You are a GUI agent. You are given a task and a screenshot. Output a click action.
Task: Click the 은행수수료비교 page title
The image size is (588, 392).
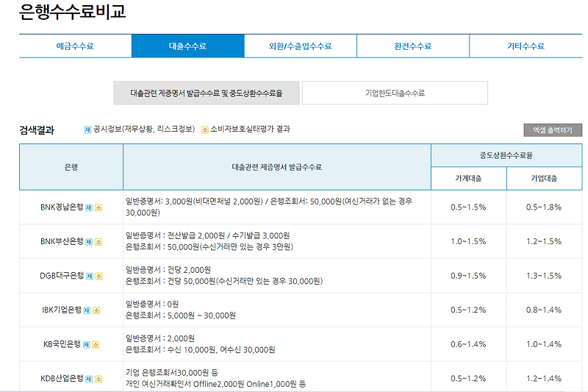click(72, 11)
